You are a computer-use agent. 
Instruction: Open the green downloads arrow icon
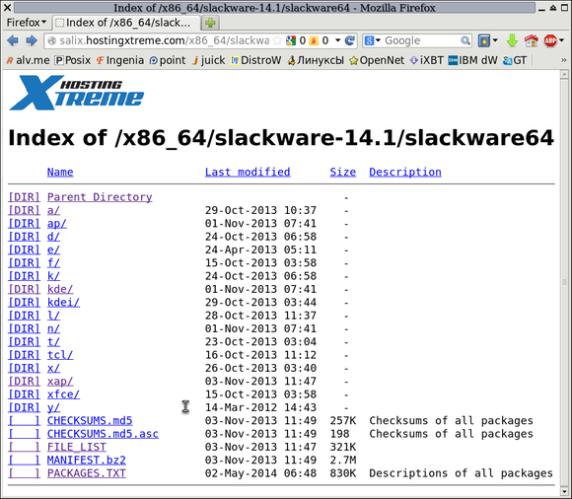click(512, 40)
